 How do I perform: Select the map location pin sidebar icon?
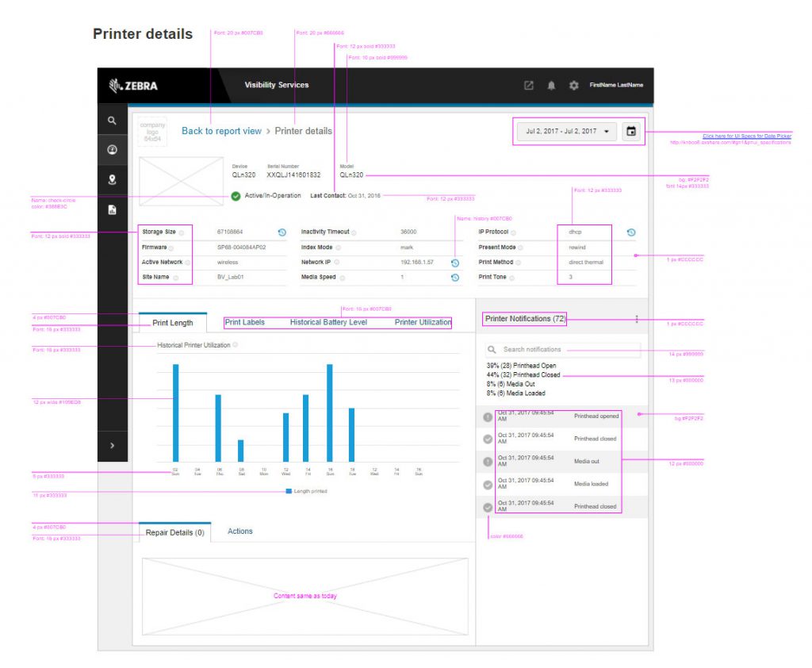click(112, 179)
